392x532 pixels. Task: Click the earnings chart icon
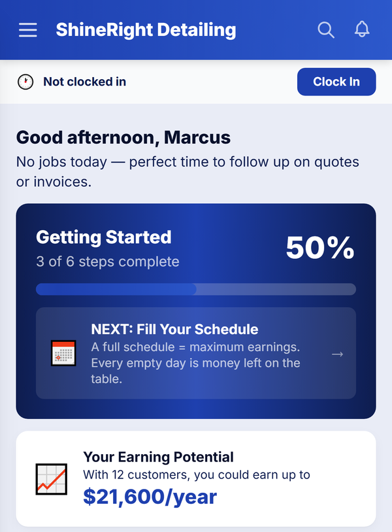[52, 479]
